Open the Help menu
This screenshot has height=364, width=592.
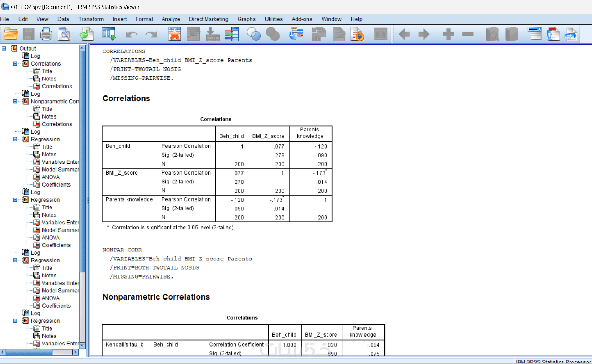(x=356, y=19)
